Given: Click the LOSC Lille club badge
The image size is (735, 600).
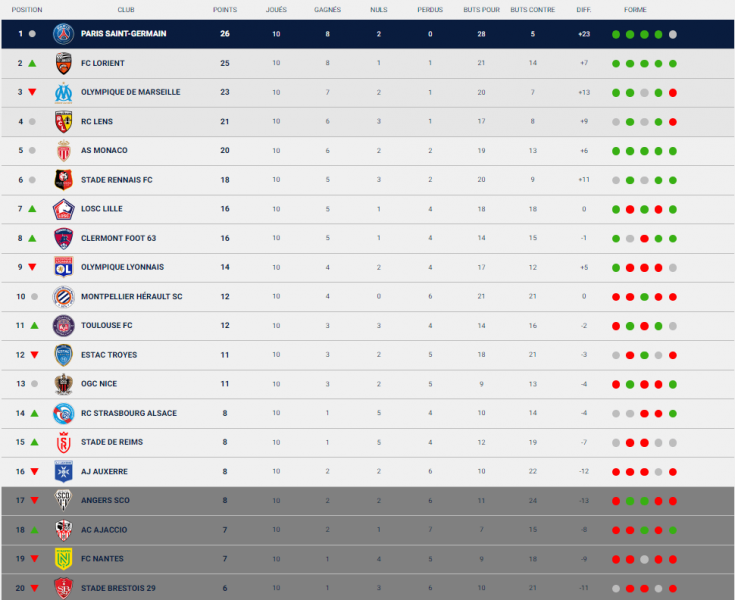Looking at the screenshot, I should click(63, 209).
